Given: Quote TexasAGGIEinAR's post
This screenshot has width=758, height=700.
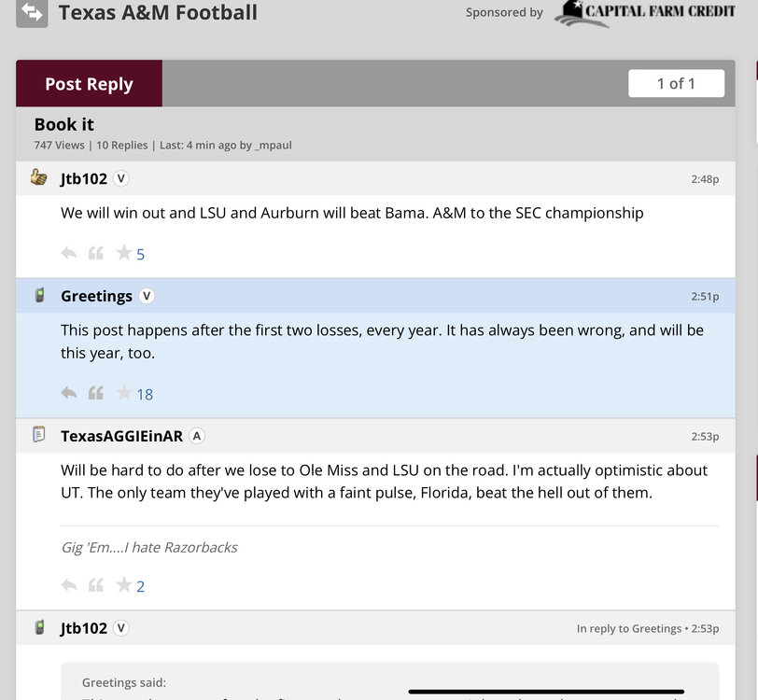Looking at the screenshot, I should click(95, 585).
